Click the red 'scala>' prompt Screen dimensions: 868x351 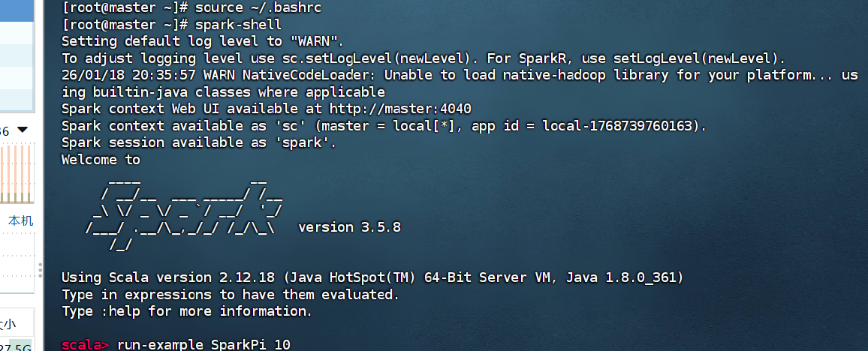[x=86, y=345]
